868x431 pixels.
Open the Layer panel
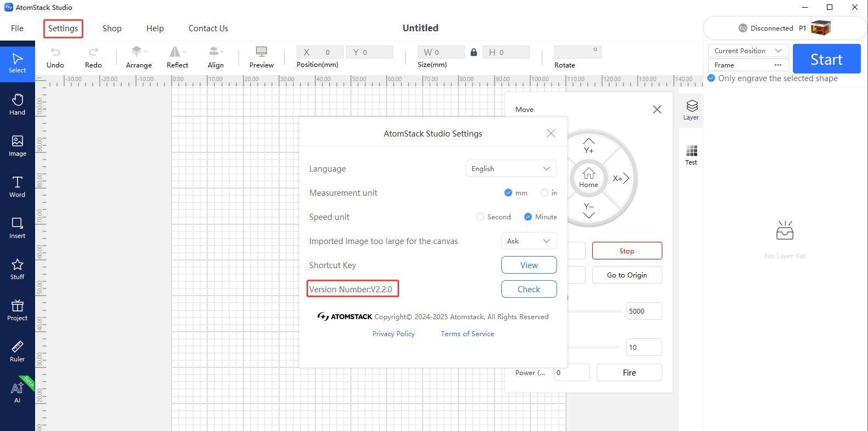coord(691,110)
